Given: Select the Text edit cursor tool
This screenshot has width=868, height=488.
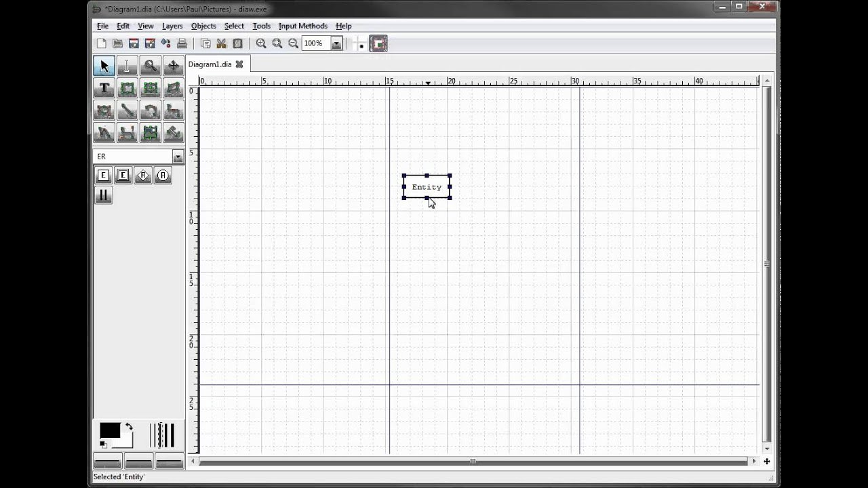Looking at the screenshot, I should click(127, 66).
